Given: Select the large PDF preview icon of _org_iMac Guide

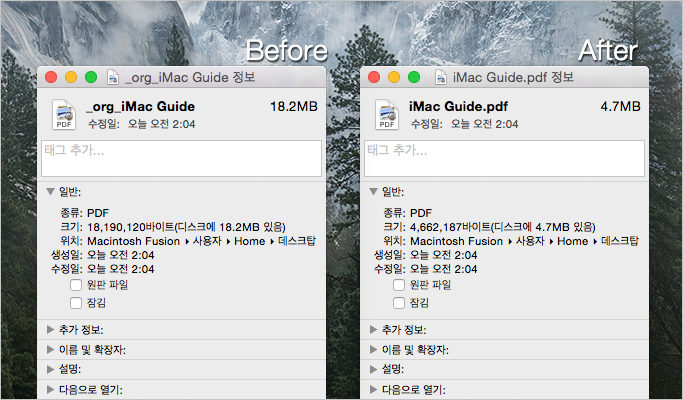Looking at the screenshot, I should [x=64, y=115].
